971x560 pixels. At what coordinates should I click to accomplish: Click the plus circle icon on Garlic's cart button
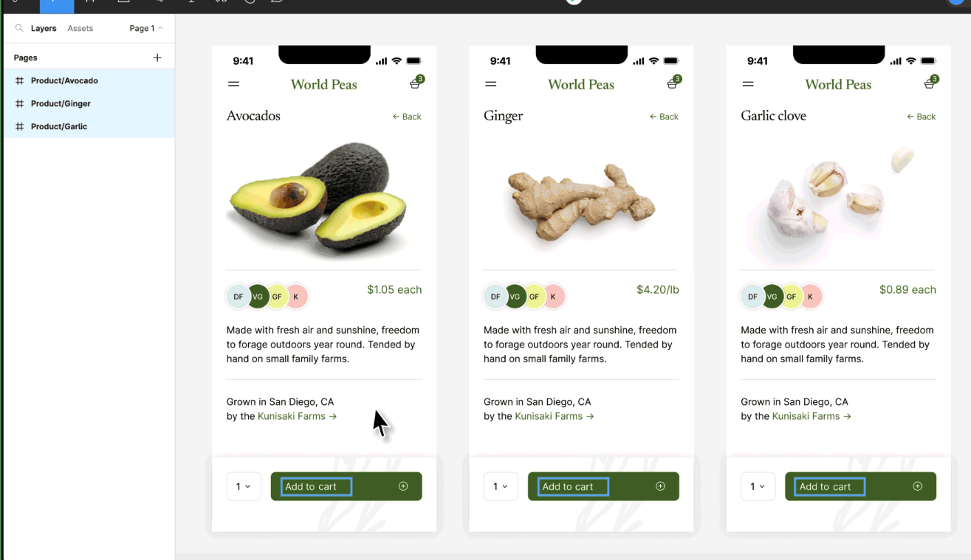(x=918, y=486)
